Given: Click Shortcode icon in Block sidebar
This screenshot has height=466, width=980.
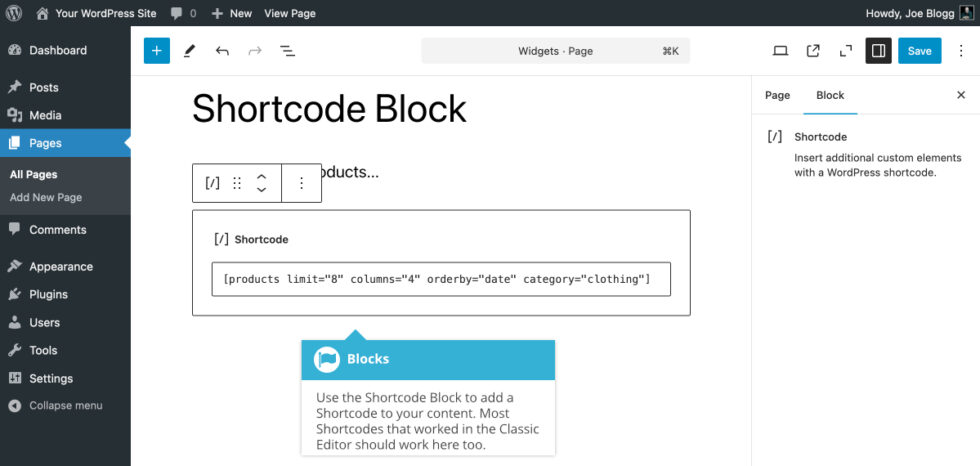Looking at the screenshot, I should 774,137.
